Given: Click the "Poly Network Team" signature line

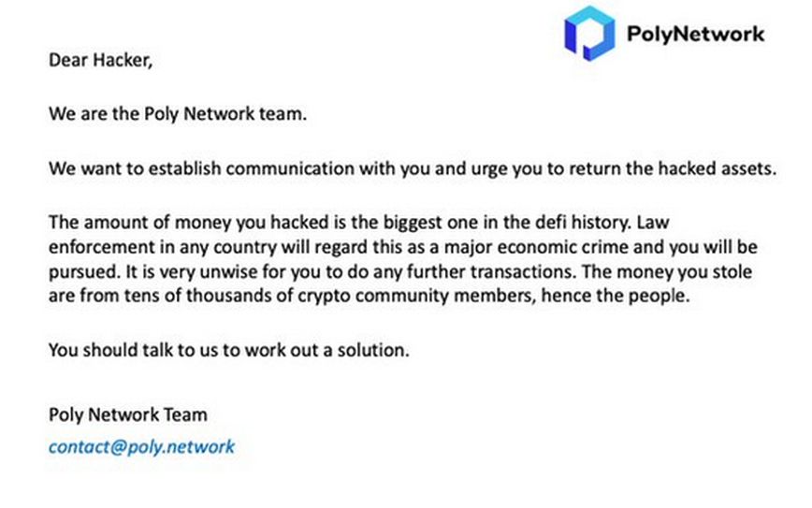Looking at the screenshot, I should 128,414.
